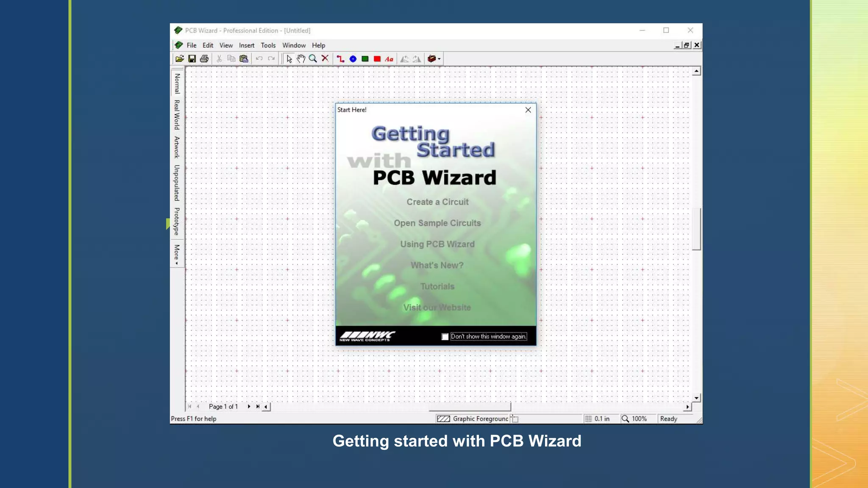Open the Edit menu
The width and height of the screenshot is (868, 488).
[208, 45]
